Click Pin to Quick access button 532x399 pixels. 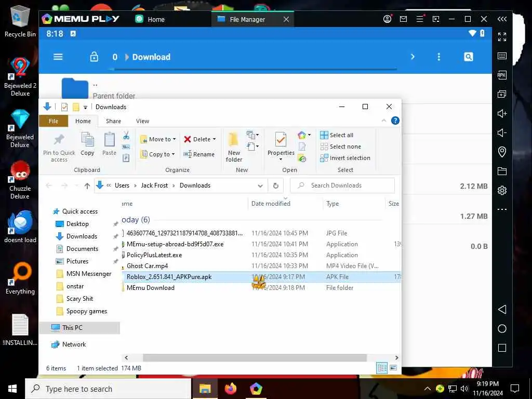pos(59,148)
